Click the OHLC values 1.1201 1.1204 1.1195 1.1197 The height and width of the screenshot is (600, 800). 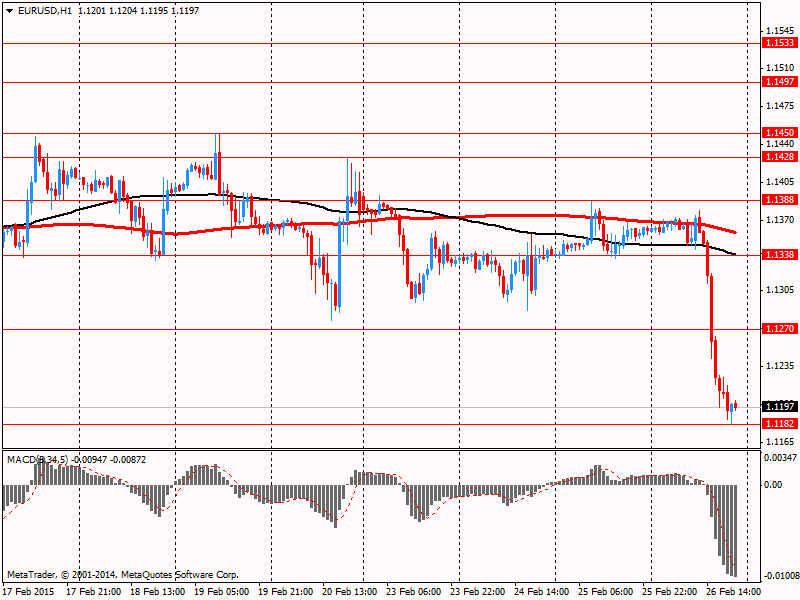(x=139, y=11)
